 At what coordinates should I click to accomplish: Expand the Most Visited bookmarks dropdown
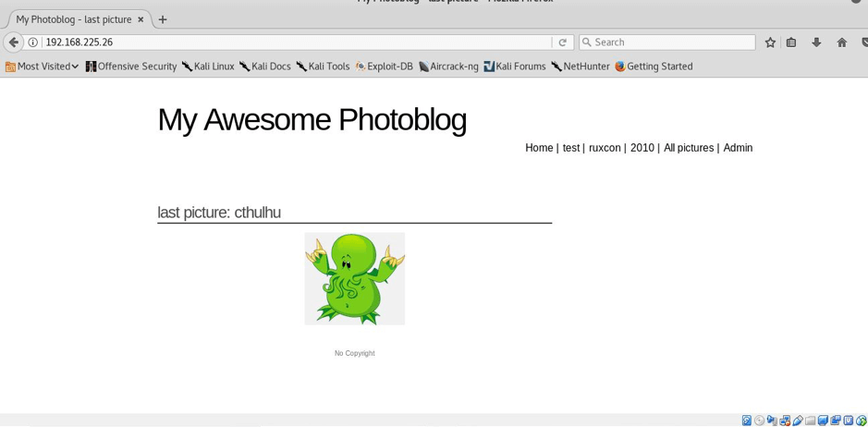click(x=43, y=67)
